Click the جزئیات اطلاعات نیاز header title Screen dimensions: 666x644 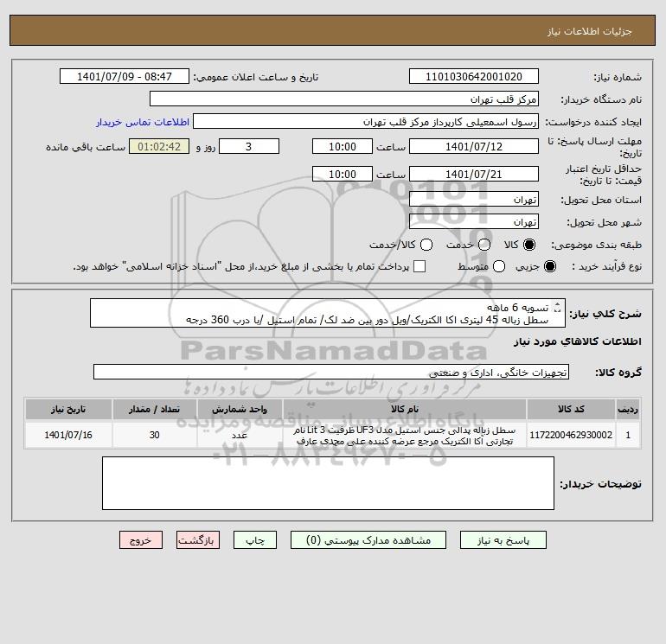pyautogui.click(x=590, y=31)
